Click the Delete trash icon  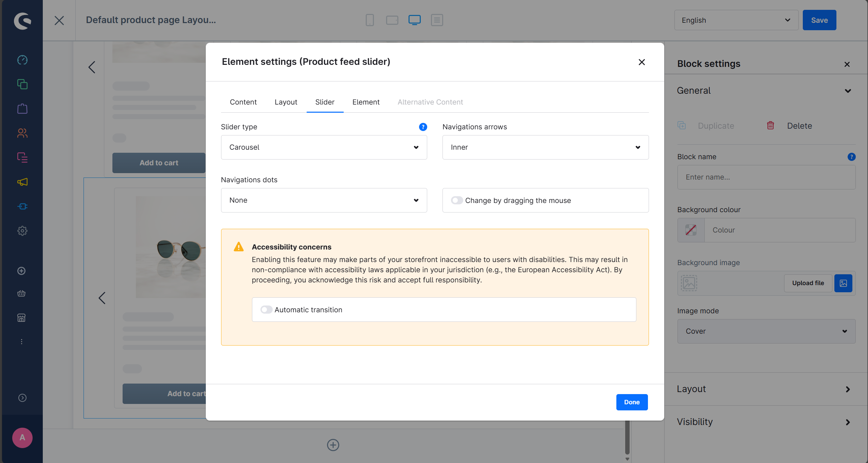(771, 126)
